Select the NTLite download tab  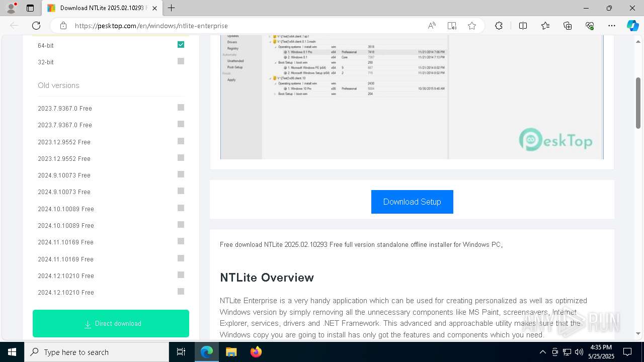tap(102, 8)
